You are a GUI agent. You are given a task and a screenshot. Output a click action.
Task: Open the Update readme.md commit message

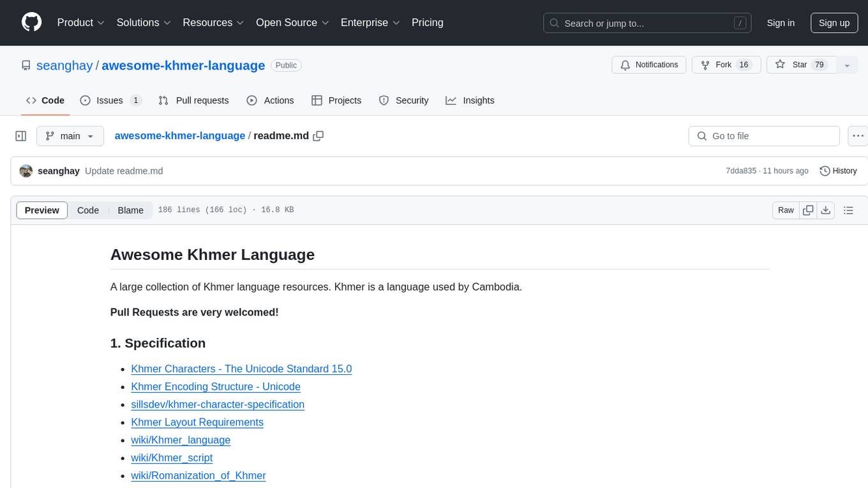(124, 171)
